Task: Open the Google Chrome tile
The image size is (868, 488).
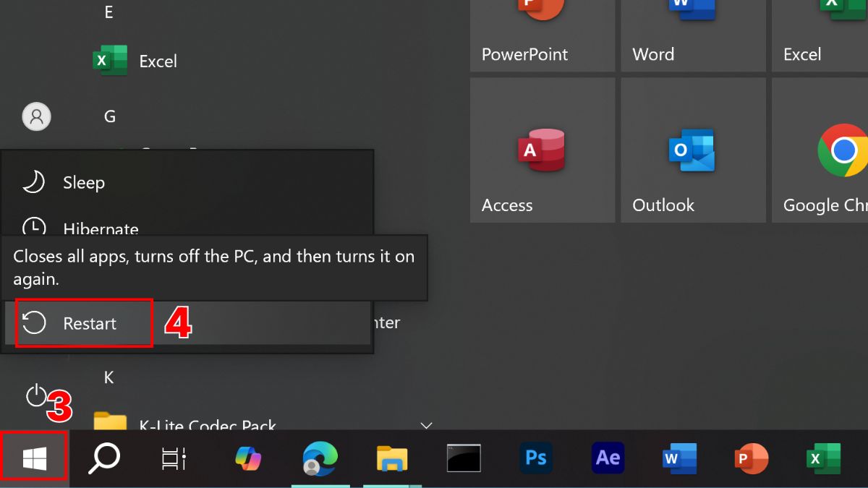Action: click(820, 150)
